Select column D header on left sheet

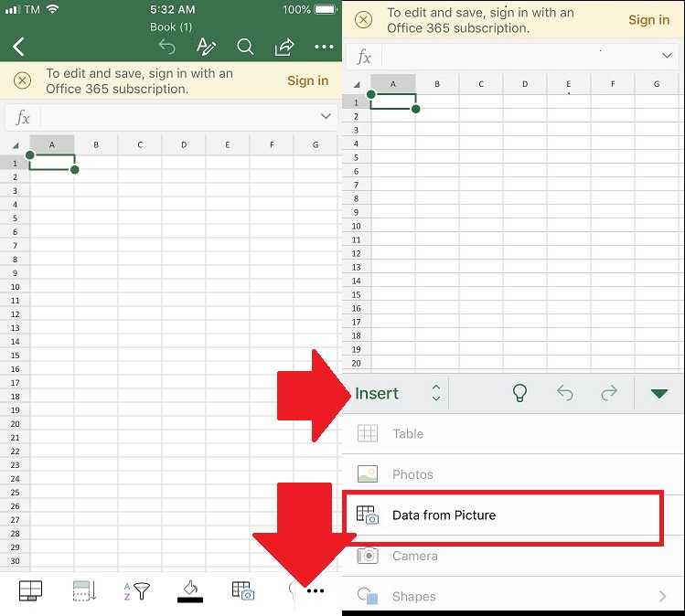[184, 144]
